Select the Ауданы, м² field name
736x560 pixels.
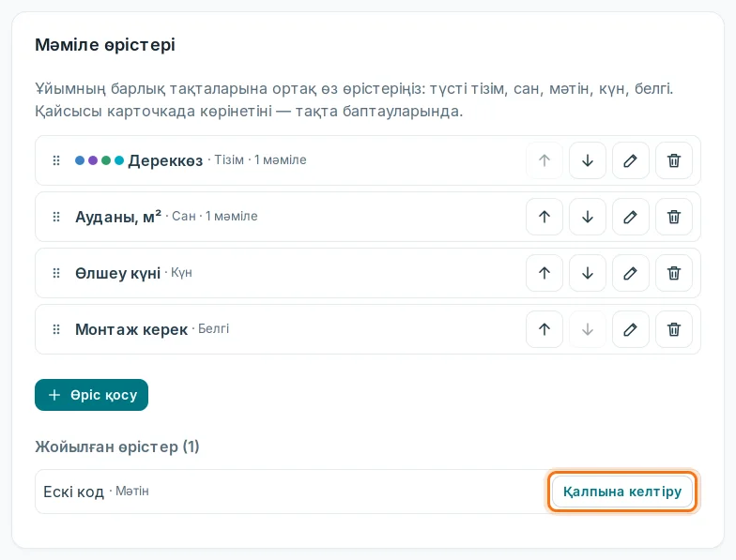click(118, 217)
